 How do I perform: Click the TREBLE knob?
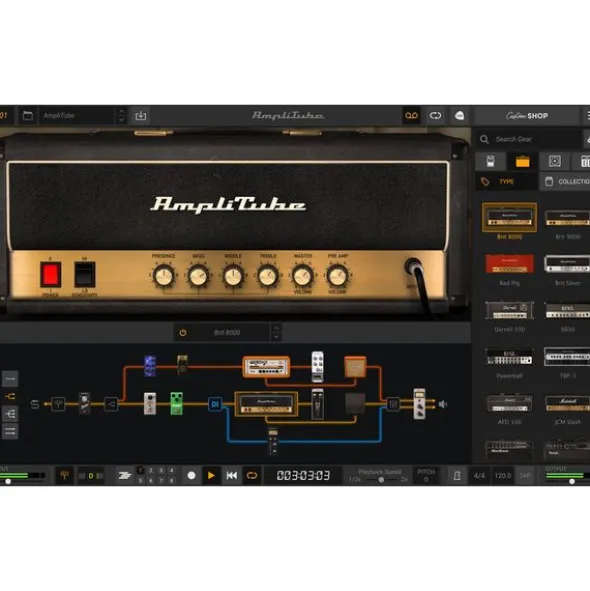tap(268, 276)
